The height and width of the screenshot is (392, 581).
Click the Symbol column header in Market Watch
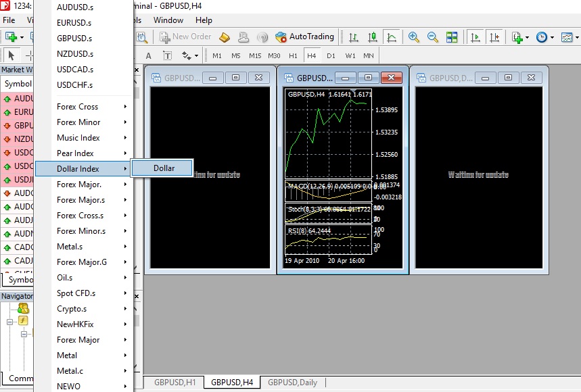pyautogui.click(x=17, y=84)
